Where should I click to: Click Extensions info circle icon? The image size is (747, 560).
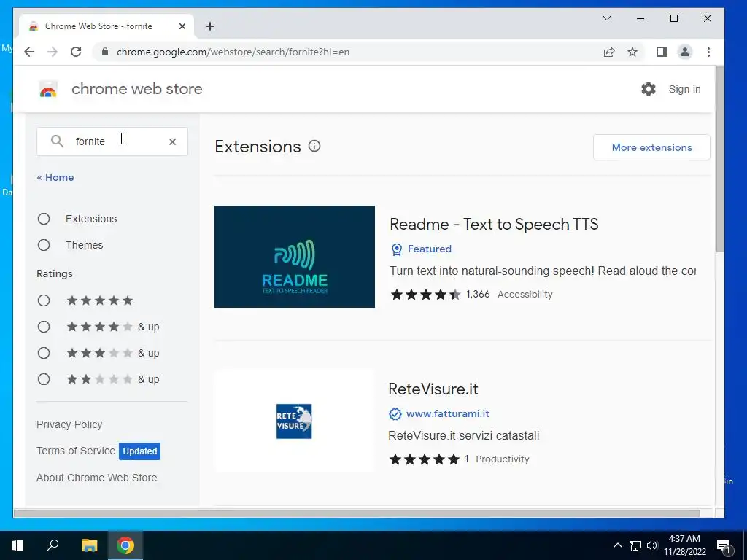(x=314, y=146)
